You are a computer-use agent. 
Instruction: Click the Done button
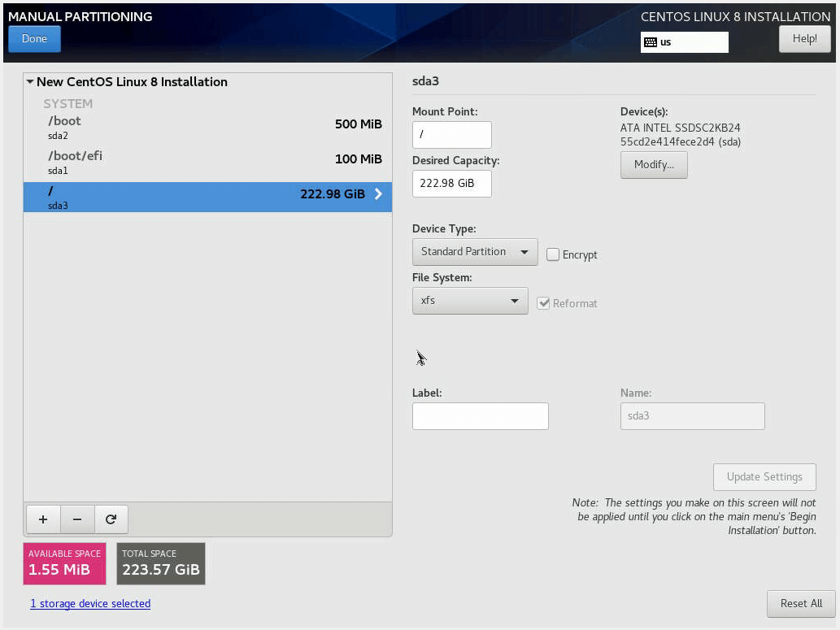34,38
